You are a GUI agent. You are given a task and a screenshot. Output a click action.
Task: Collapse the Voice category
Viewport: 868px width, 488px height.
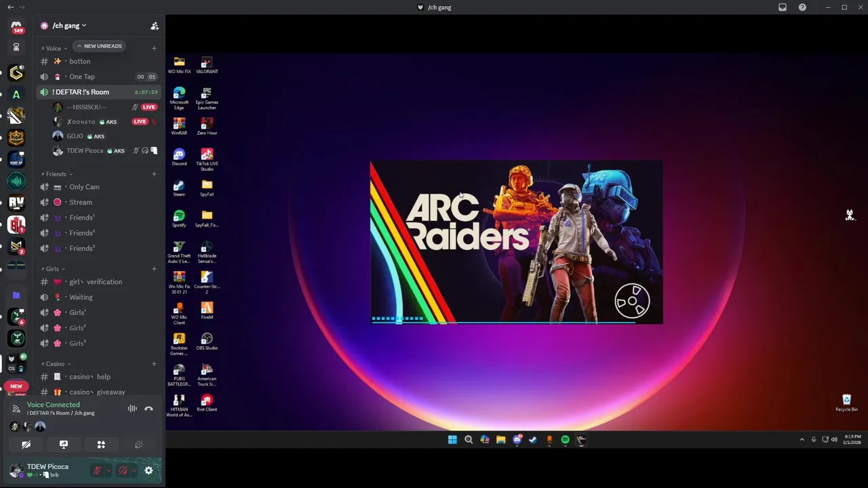click(x=54, y=48)
